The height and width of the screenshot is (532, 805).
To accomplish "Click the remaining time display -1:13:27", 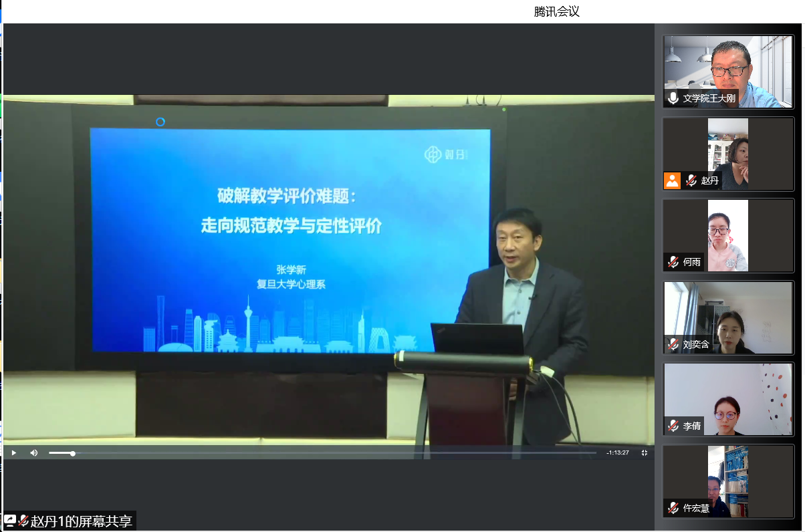I will [618, 452].
